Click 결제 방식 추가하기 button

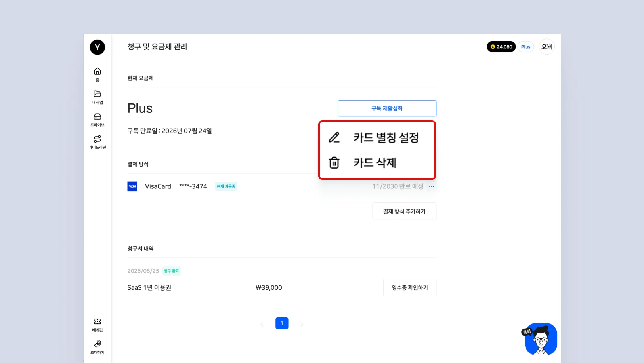[404, 211]
